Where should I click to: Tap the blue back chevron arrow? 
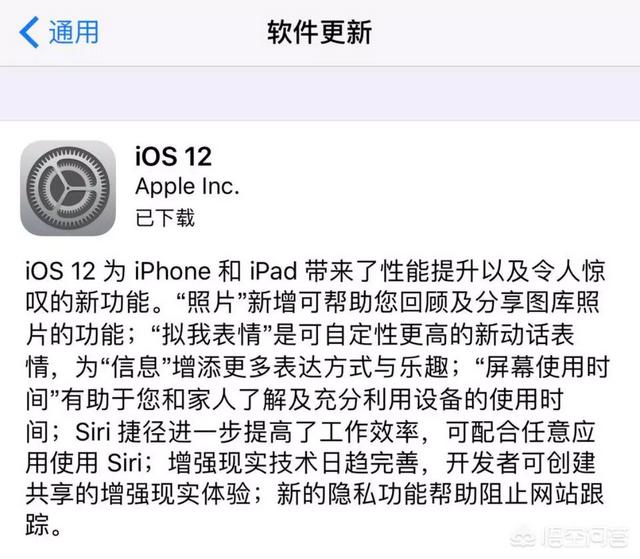point(29,32)
